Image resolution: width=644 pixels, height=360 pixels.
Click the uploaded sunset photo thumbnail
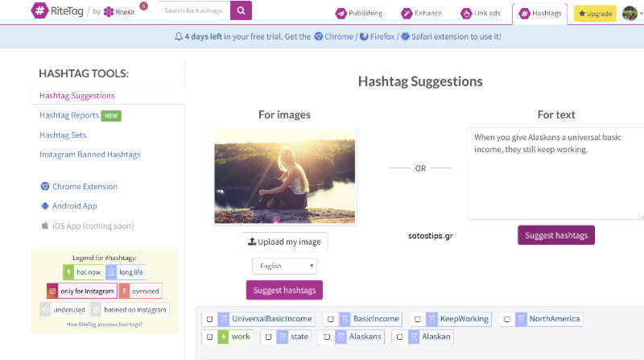pos(284,176)
